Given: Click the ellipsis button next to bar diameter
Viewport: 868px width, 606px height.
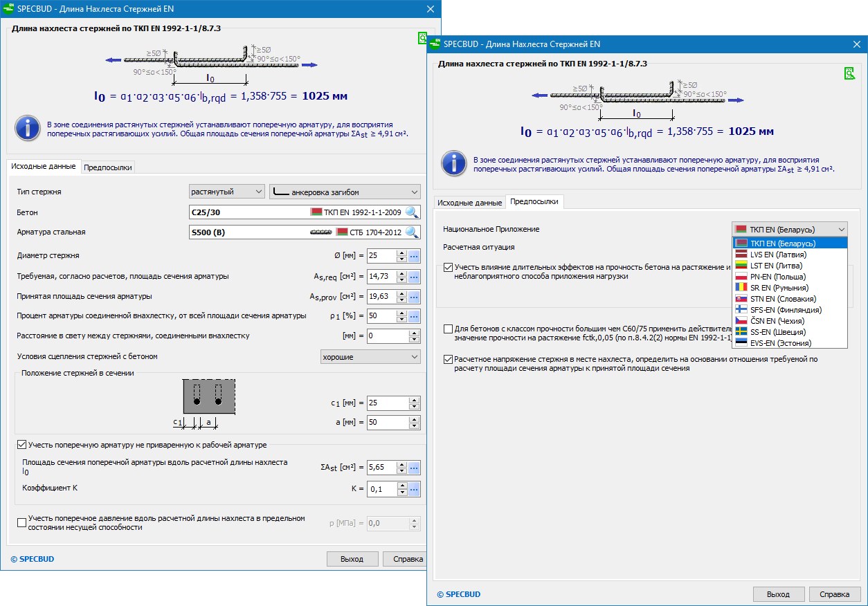Looking at the screenshot, I should (x=414, y=256).
